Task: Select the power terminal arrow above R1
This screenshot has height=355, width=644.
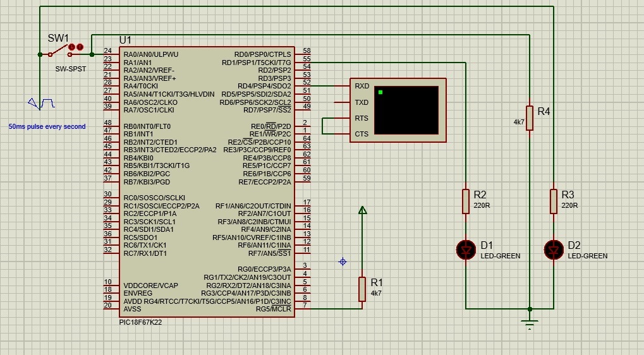Action: 362,210
